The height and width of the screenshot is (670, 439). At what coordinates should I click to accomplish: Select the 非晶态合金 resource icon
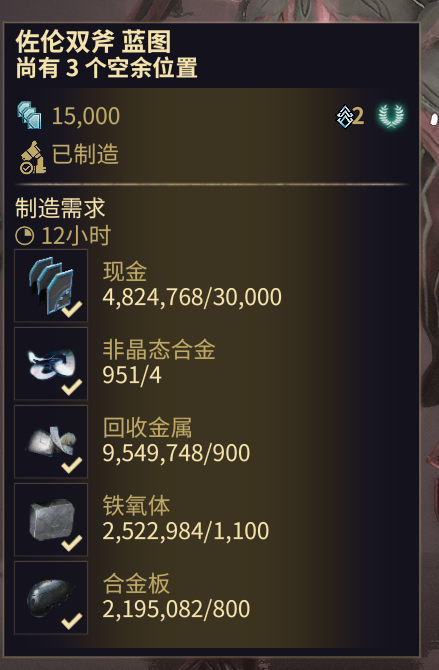(51, 364)
